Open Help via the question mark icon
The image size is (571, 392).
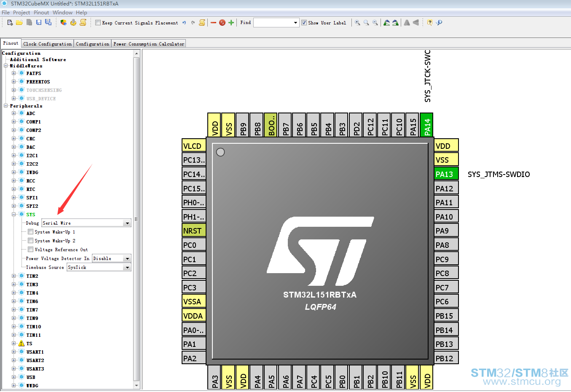coord(429,23)
